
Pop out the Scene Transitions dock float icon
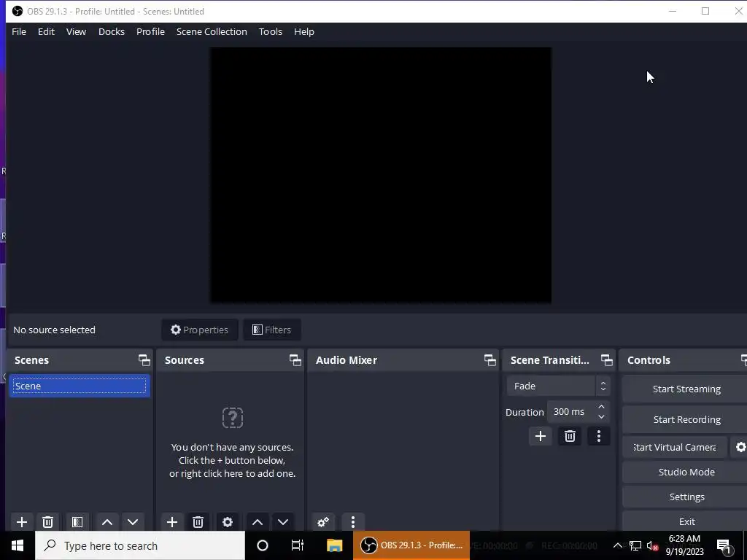tap(606, 360)
